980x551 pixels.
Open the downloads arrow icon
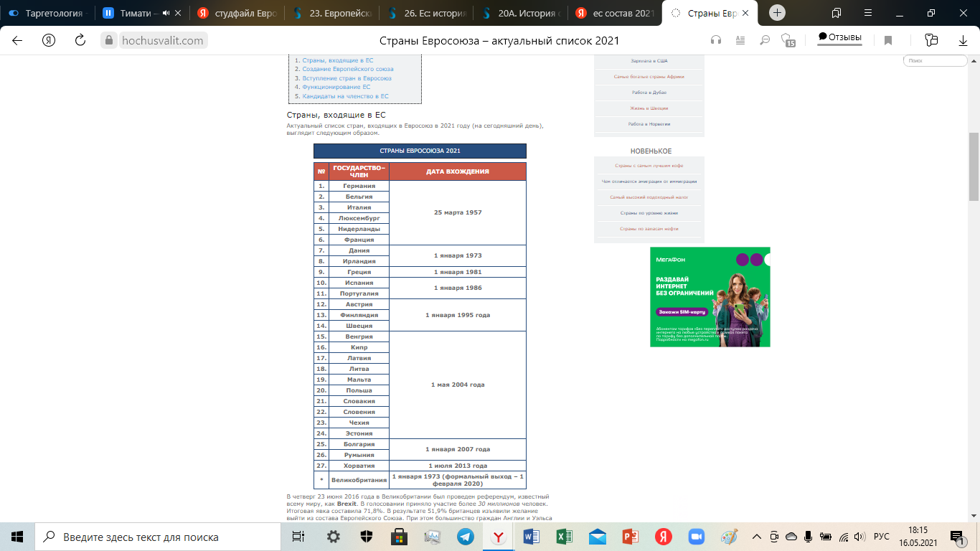[x=963, y=40]
